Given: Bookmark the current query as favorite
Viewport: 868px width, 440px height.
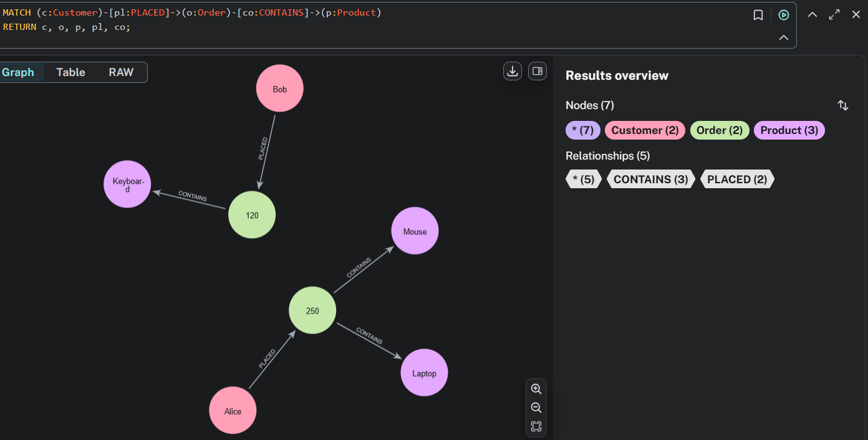Looking at the screenshot, I should pos(758,15).
